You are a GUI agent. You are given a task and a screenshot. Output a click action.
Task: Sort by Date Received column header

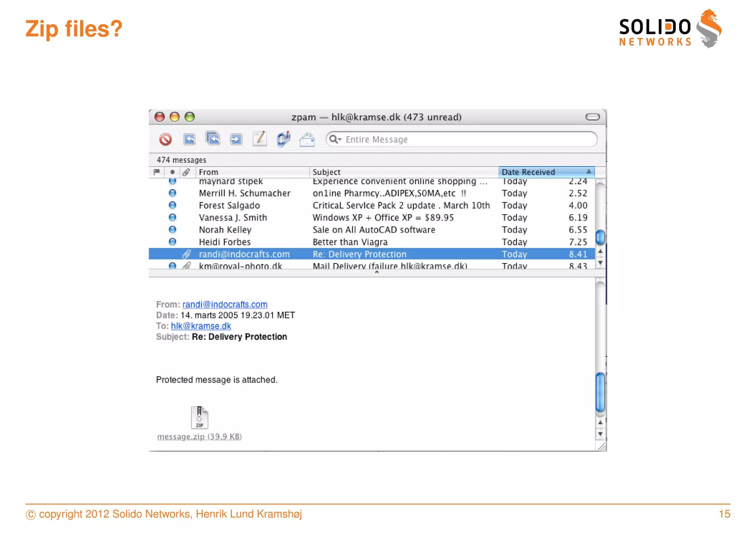coord(546,172)
